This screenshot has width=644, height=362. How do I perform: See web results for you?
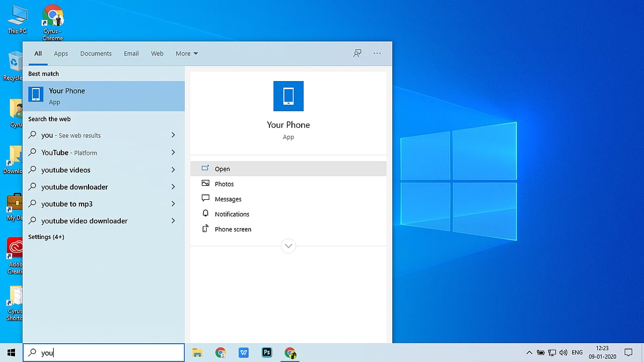pyautogui.click(x=75, y=135)
